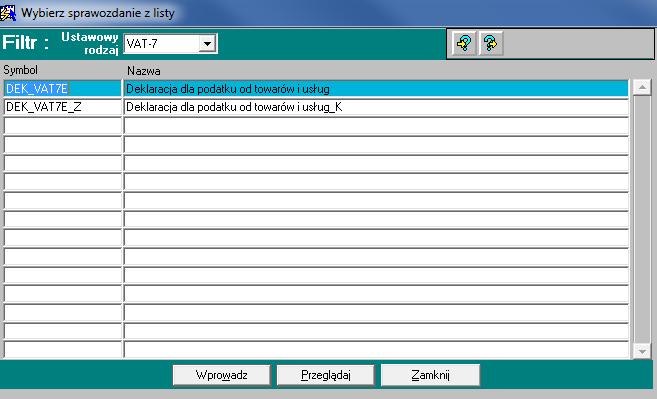Click the 'Filtr :' label
657x399 pixels.
[x=25, y=43]
